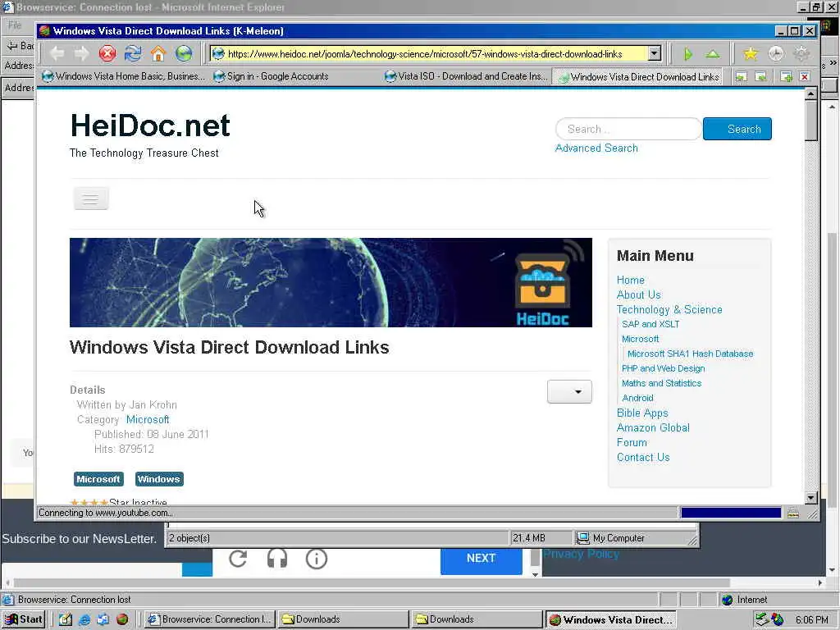Click K-Meleon vertical scrollbar down arrow
The width and height of the screenshot is (840, 630).
[811, 498]
